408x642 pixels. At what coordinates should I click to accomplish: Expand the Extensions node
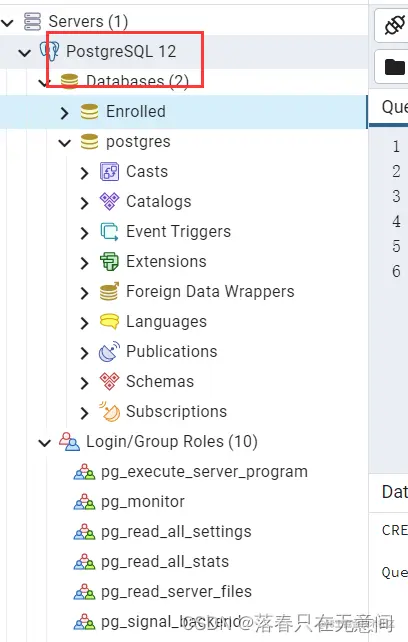pyautogui.click(x=84, y=263)
